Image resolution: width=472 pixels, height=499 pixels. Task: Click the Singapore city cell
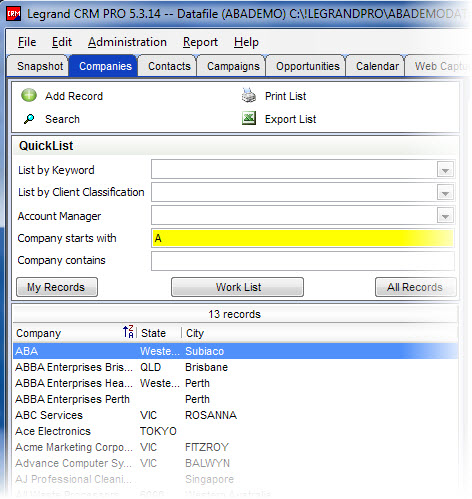point(209,479)
